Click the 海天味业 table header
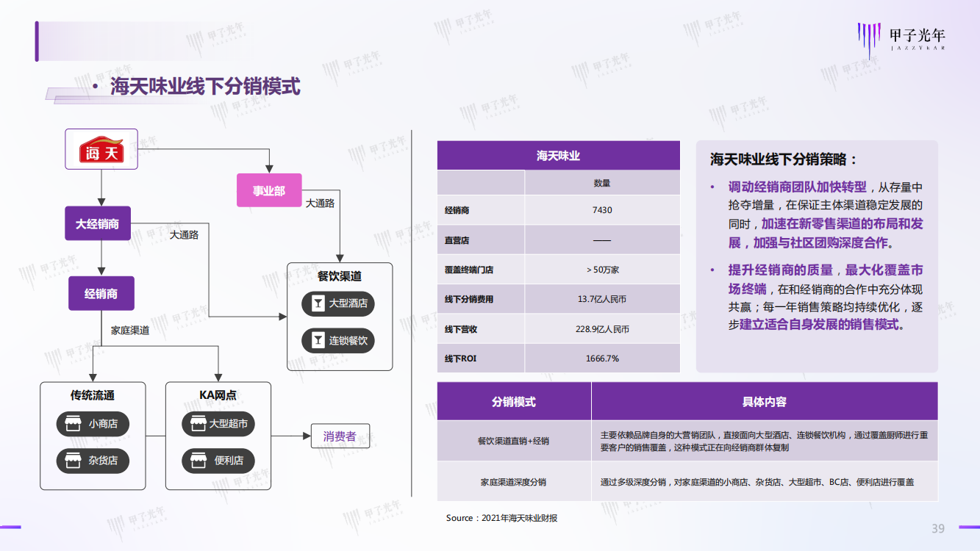Viewport: 980px width, 551px height. (559, 156)
